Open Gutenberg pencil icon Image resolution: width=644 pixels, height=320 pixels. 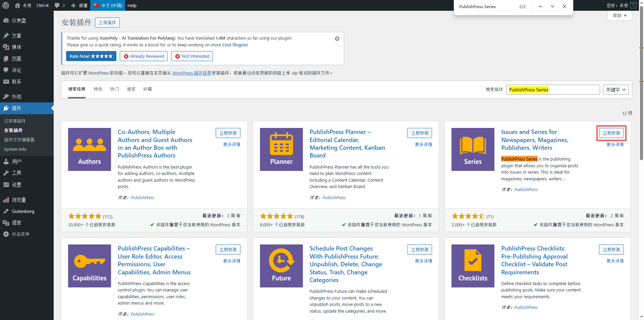(6, 211)
